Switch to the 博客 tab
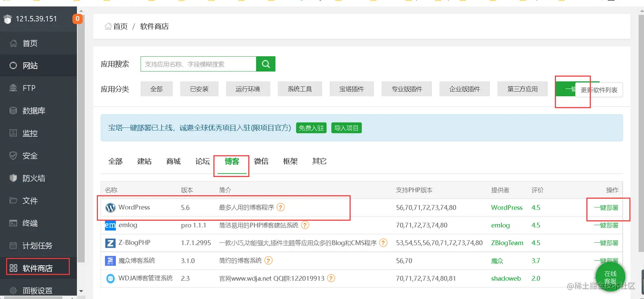This screenshot has height=299, width=644. pos(232,161)
